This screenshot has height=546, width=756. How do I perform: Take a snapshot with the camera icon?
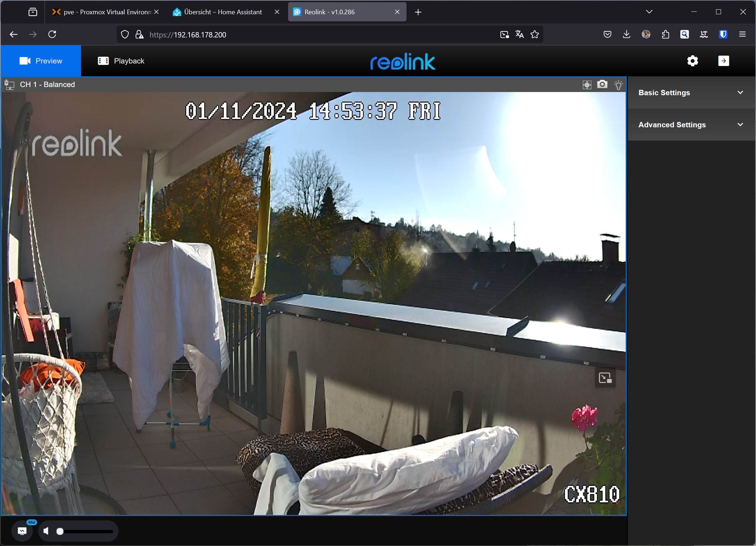(x=602, y=85)
